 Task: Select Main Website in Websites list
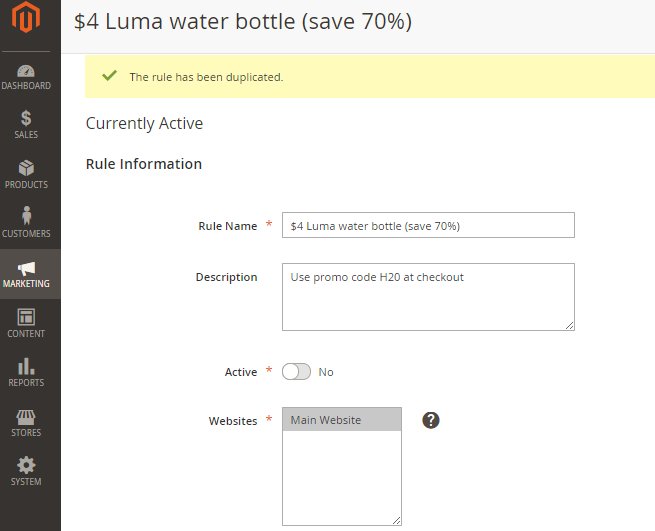(341, 420)
